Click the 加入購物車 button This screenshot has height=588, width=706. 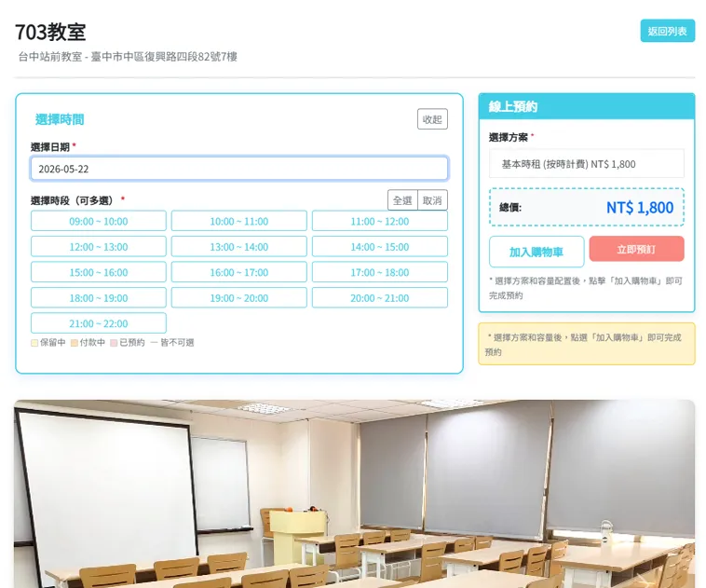point(536,252)
